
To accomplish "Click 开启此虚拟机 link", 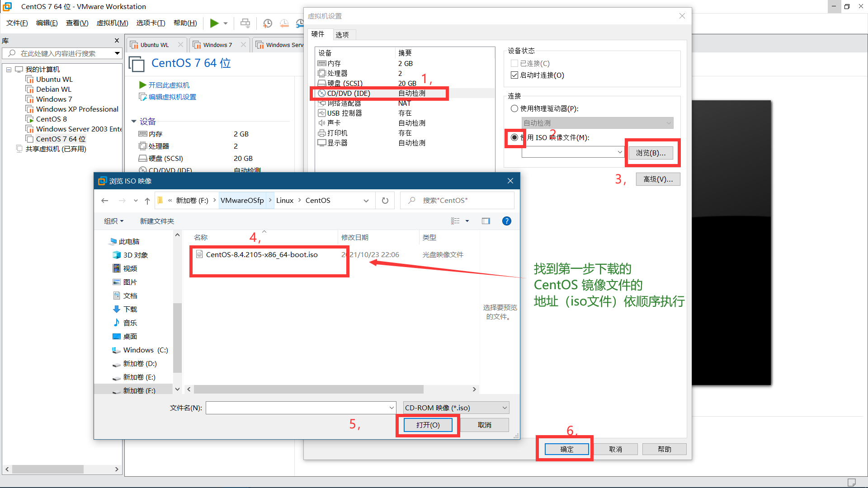I will tap(169, 85).
